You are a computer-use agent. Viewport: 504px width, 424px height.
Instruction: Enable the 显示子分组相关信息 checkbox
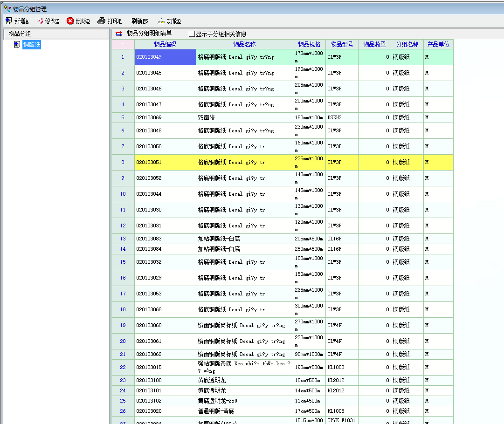point(192,34)
